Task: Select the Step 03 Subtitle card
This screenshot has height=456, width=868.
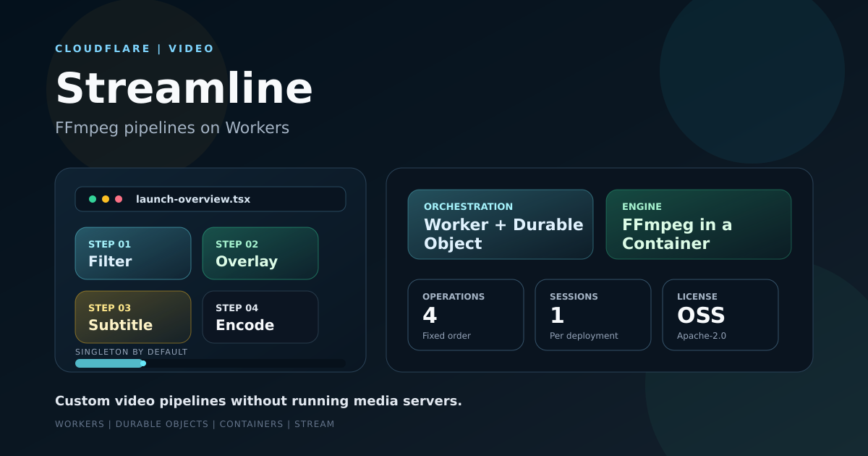Action: (x=133, y=317)
